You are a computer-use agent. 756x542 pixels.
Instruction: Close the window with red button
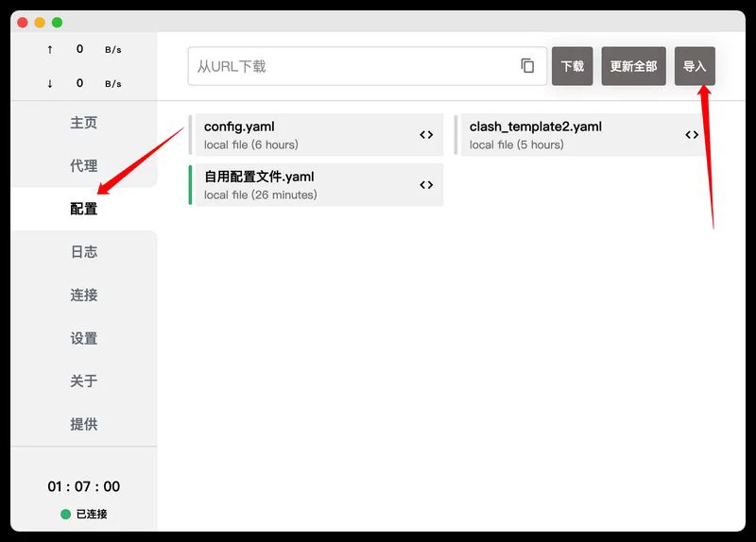click(22, 22)
